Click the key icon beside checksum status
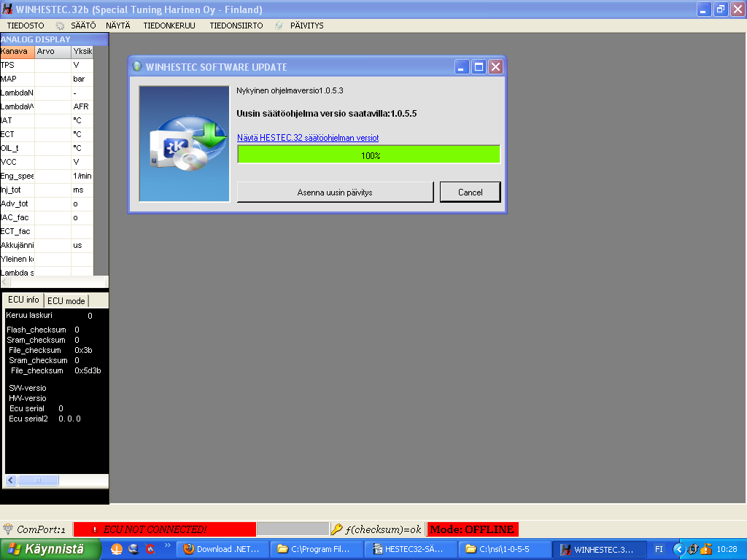 point(337,529)
